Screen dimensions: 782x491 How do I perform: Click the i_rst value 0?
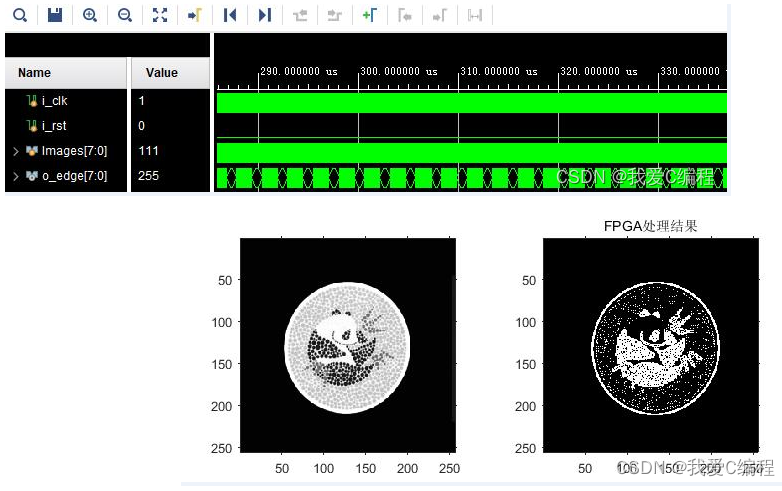142,126
